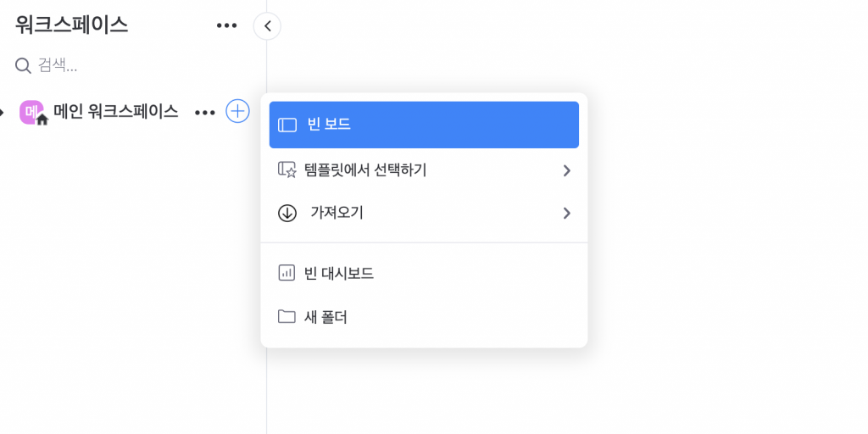The height and width of the screenshot is (434, 868).
Task: Click the magnifier search icon
Action: tap(23, 66)
